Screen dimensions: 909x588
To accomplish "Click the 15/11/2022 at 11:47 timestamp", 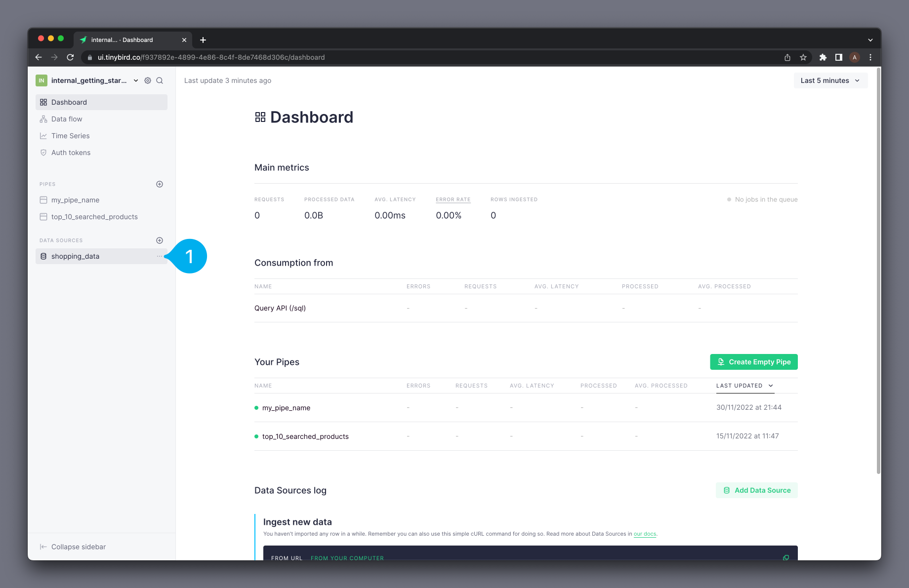I will tap(747, 436).
